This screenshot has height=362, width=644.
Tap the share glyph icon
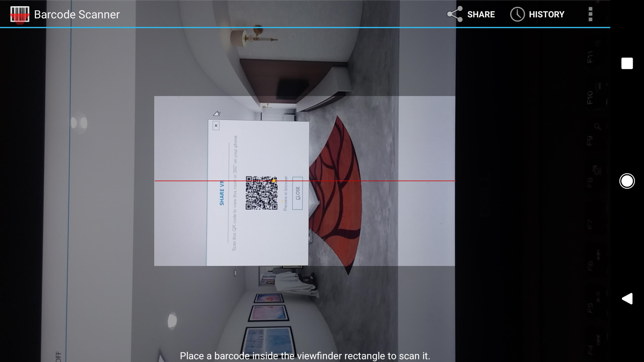pyautogui.click(x=455, y=14)
